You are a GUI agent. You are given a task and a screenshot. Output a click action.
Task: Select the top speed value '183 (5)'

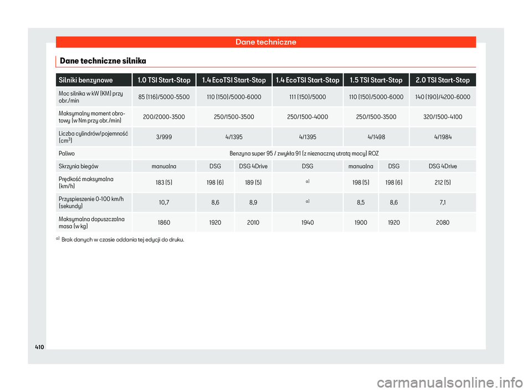tap(164, 183)
